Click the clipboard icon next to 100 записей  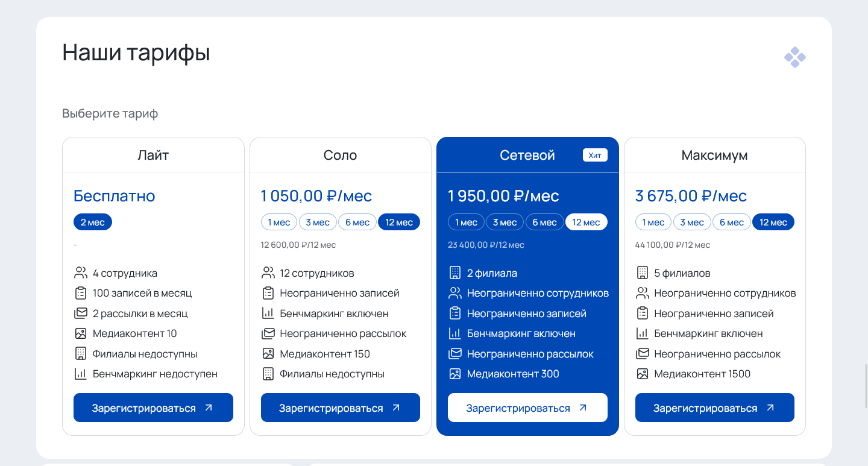pyautogui.click(x=81, y=294)
